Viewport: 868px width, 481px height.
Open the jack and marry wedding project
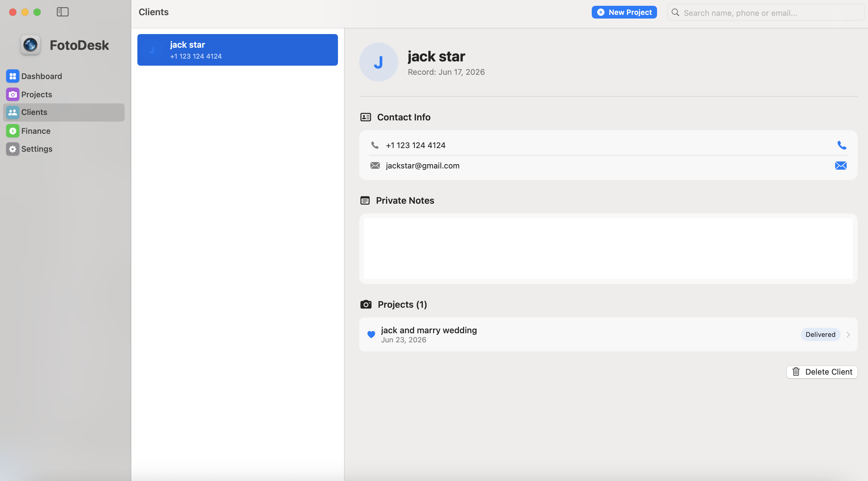(608, 334)
